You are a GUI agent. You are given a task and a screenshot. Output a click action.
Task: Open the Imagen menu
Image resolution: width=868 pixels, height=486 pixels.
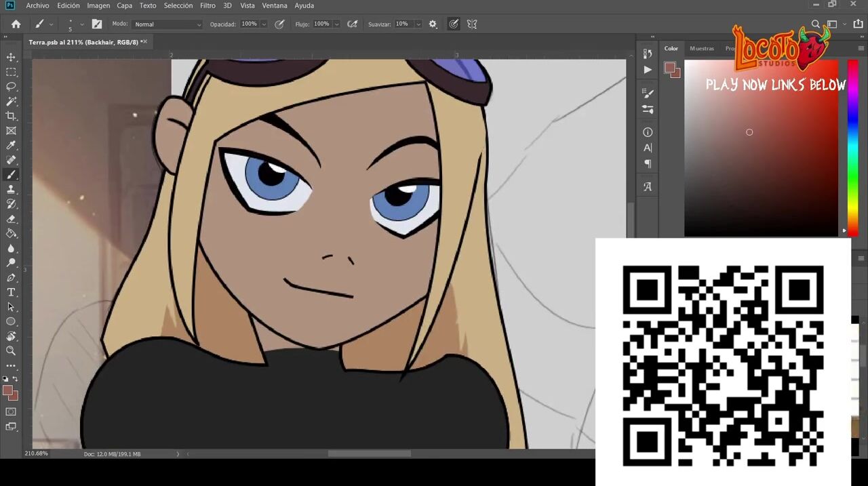[x=98, y=5]
